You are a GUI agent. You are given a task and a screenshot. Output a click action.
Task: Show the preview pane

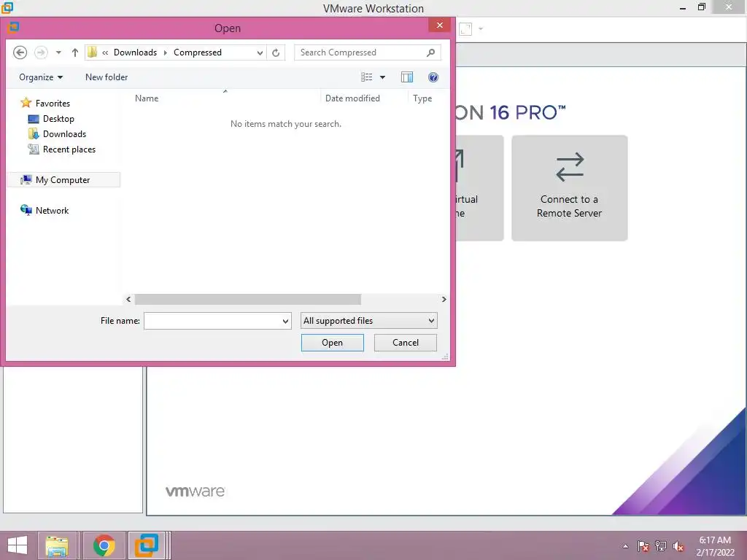coord(407,77)
